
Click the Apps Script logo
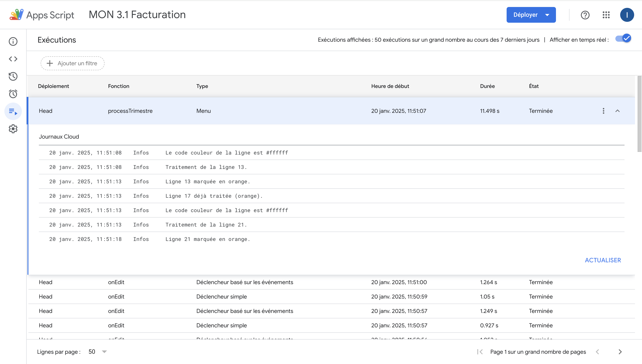[17, 14]
